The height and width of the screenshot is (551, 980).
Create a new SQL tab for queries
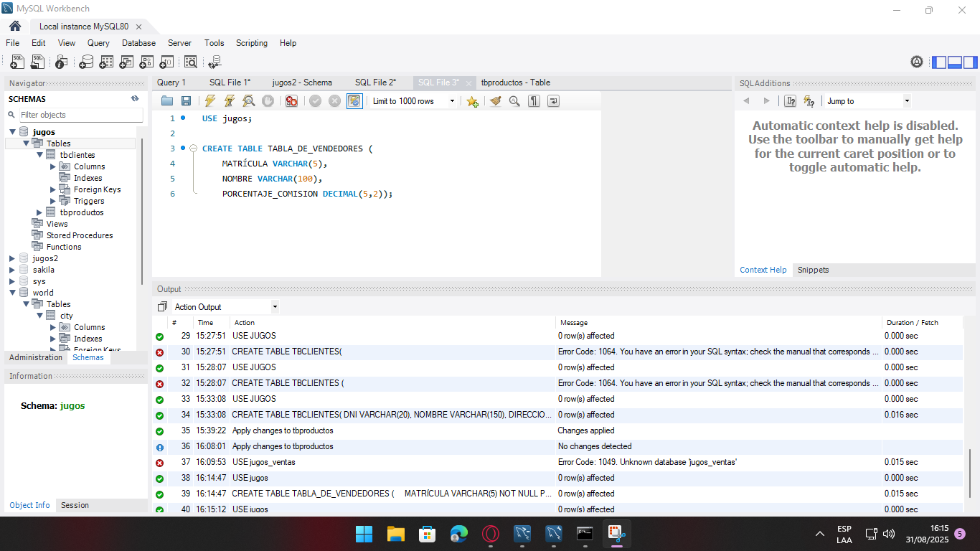(x=17, y=62)
